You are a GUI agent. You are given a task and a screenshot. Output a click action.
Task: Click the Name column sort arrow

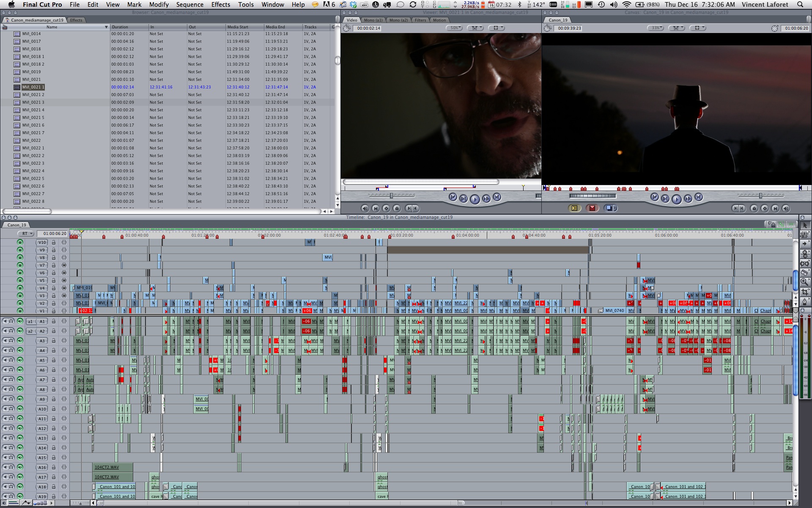click(x=106, y=27)
